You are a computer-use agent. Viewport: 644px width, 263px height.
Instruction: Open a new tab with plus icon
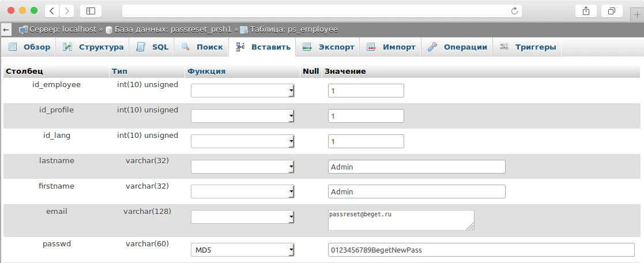coord(637,14)
